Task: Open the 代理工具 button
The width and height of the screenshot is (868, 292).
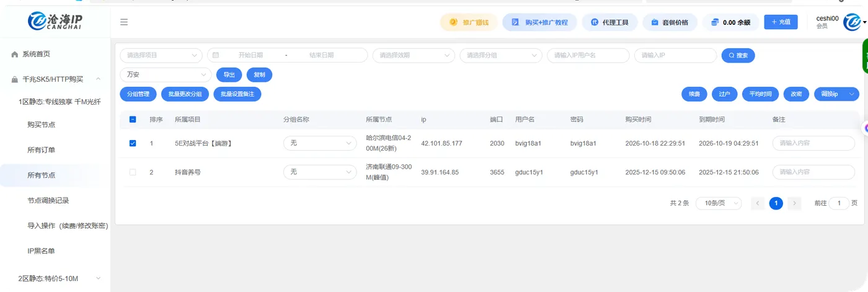Action: [609, 22]
